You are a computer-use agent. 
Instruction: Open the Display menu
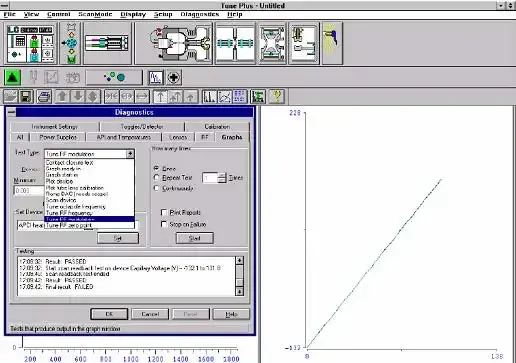coord(133,14)
